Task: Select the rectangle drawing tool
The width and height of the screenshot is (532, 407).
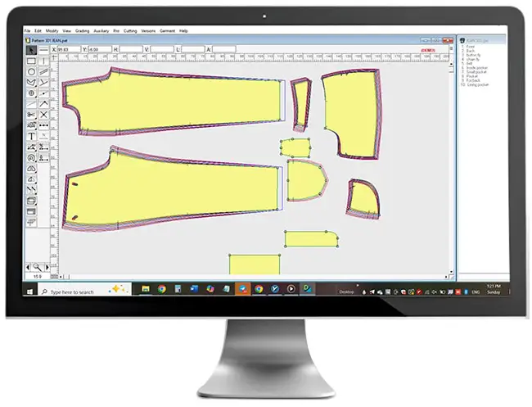Action: [x=31, y=61]
